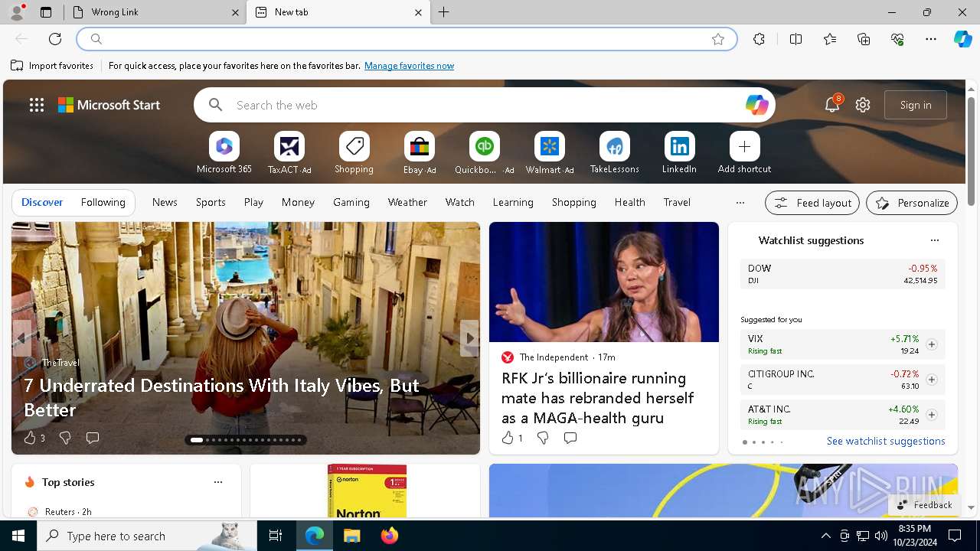Click the Microsoft Start logo

click(x=109, y=105)
